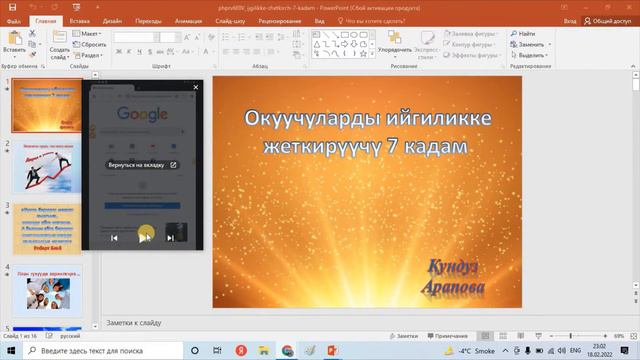Click the increase font size icon
The width and height of the screenshot is (640, 360).
click(x=187, y=38)
